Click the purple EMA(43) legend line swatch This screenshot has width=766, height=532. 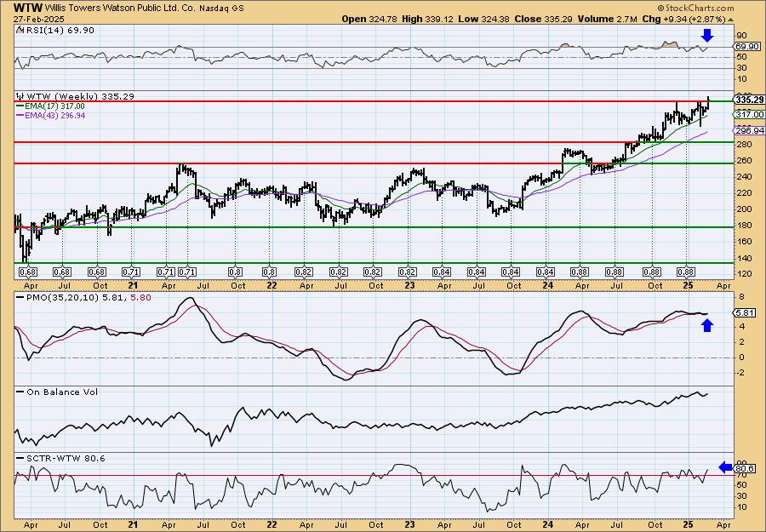[x=20, y=115]
